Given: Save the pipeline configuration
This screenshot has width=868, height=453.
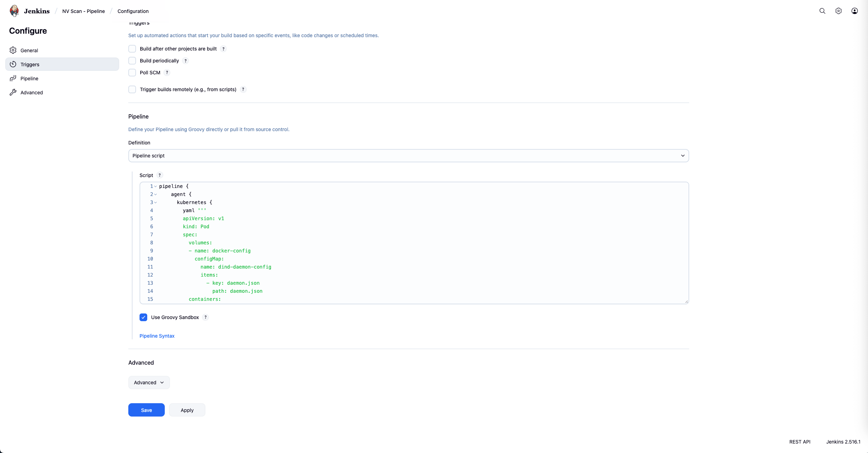Looking at the screenshot, I should [146, 410].
